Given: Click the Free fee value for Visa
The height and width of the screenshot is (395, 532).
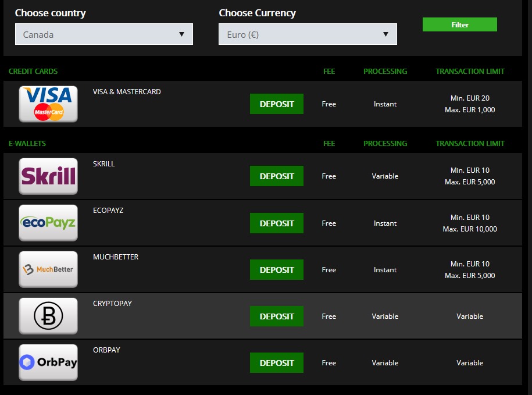Looking at the screenshot, I should click(329, 104).
